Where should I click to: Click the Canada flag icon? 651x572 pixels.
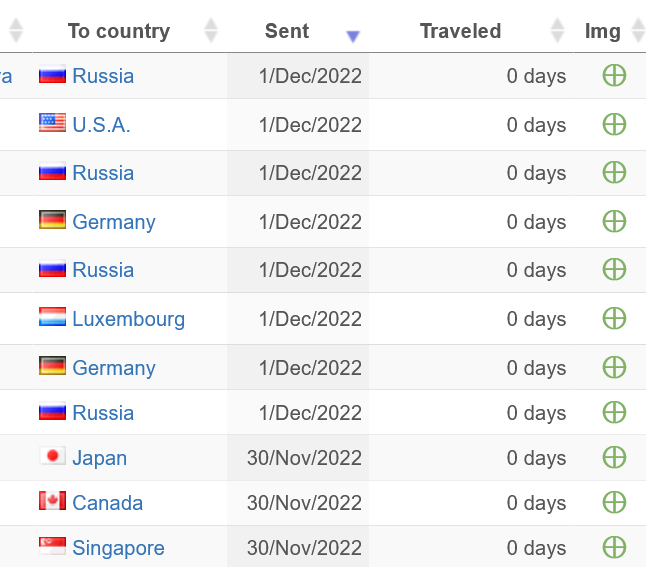pyautogui.click(x=52, y=501)
